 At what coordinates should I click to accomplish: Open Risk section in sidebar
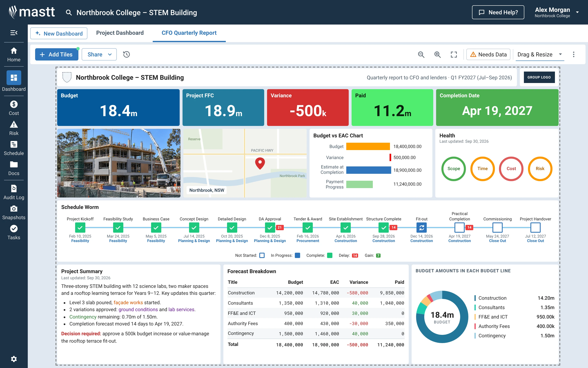14,128
